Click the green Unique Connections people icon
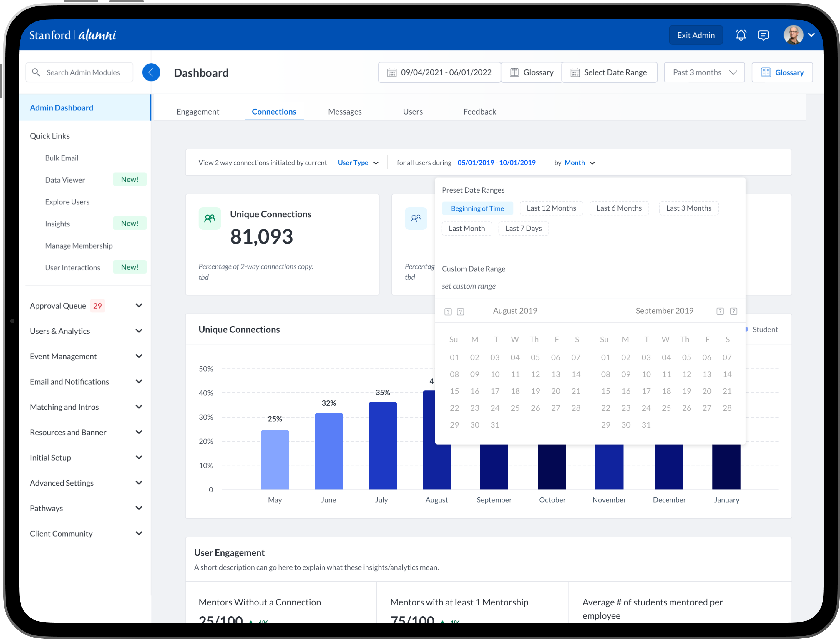The image size is (840, 639). pos(210,218)
